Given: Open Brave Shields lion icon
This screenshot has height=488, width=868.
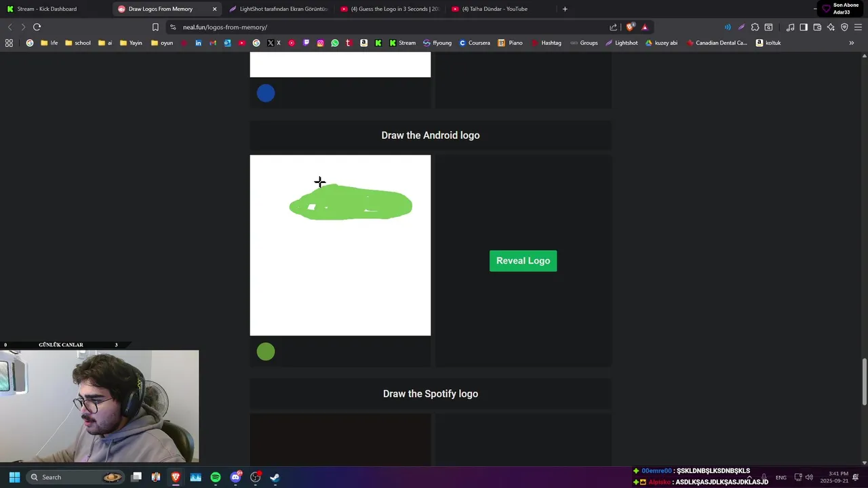Looking at the screenshot, I should coord(630,27).
